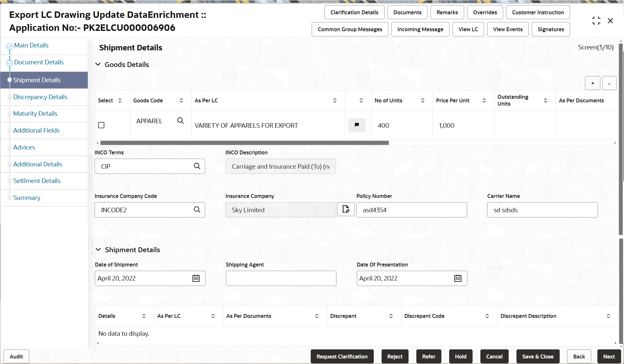This screenshot has height=364, width=624.
Task: Click the fullscreen expand icon near the close button
Action: coord(596,20)
